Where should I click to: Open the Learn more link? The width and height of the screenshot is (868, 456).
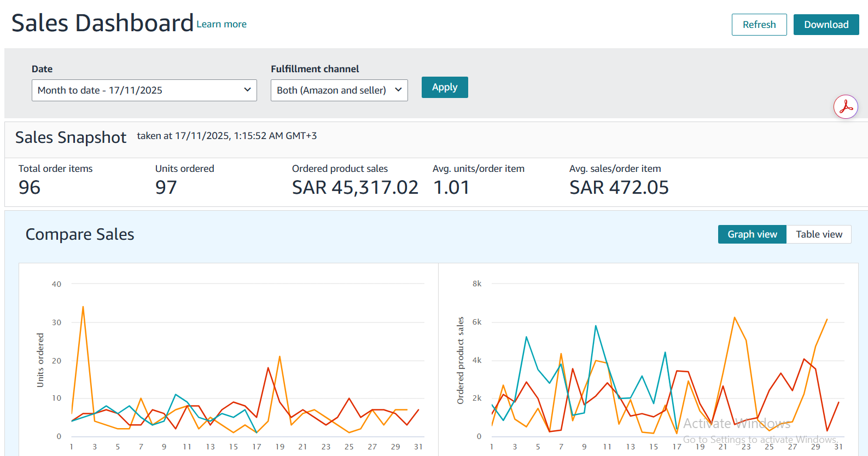(222, 24)
